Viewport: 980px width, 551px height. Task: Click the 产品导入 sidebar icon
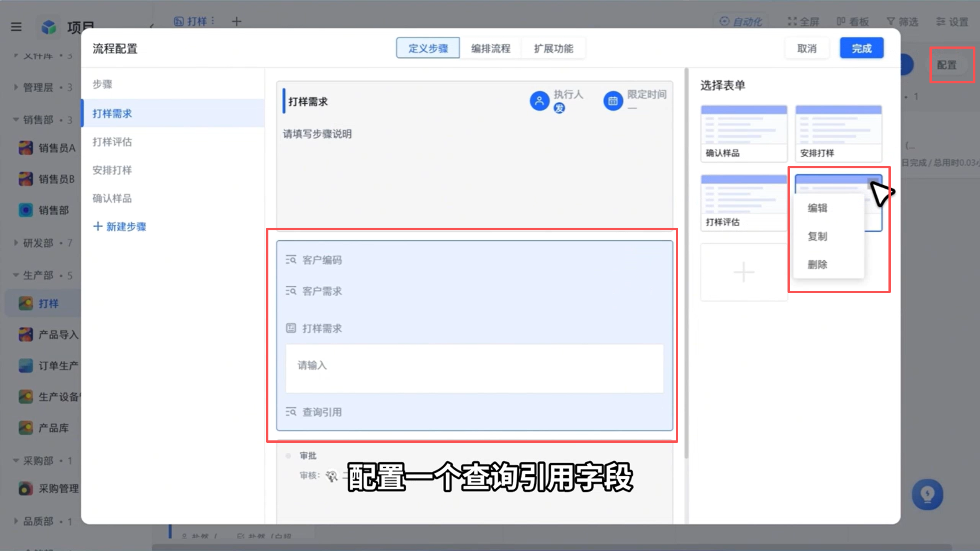click(26, 334)
